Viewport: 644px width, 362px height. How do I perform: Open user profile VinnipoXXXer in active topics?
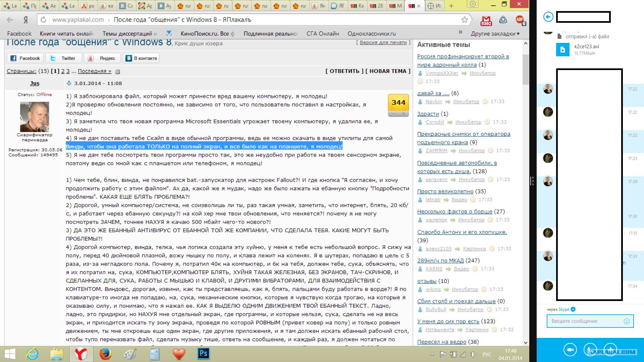(442, 73)
